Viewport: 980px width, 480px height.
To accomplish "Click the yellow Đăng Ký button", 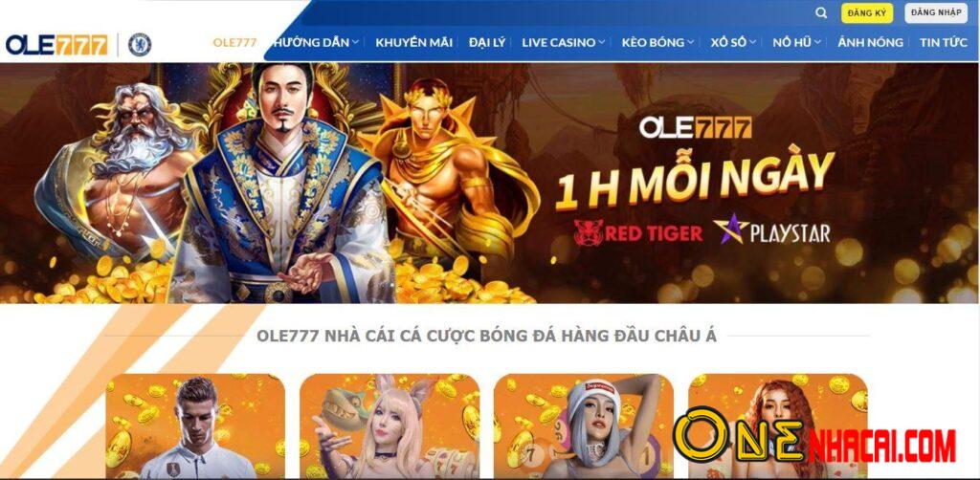I will (x=867, y=13).
